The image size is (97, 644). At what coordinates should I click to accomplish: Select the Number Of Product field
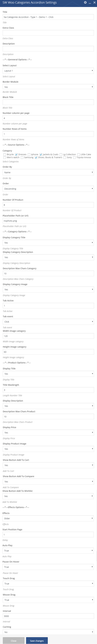pos(48,205)
